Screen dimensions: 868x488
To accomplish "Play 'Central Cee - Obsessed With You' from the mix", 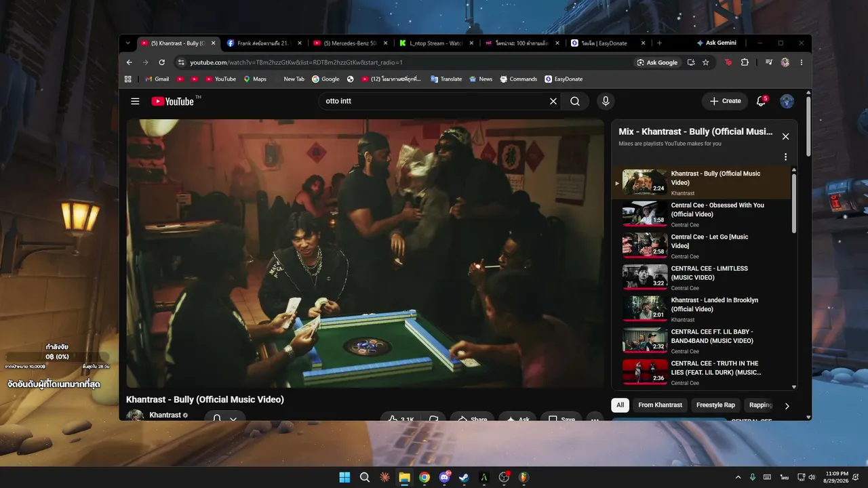I will coord(701,215).
